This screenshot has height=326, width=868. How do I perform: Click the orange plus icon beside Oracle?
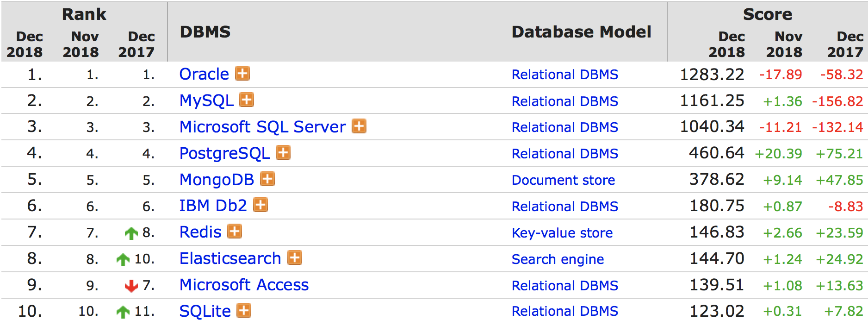242,74
